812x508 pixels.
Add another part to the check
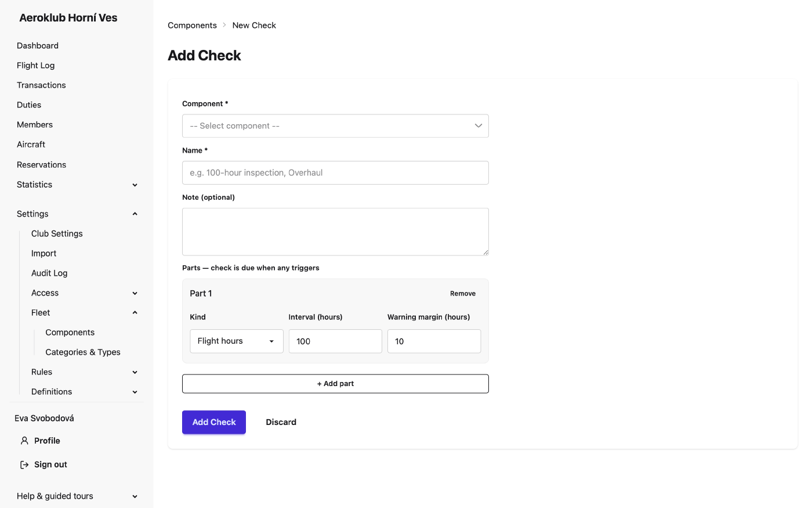click(x=335, y=384)
